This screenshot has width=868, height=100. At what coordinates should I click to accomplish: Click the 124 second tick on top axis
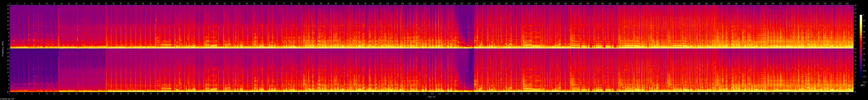pos(469,3)
